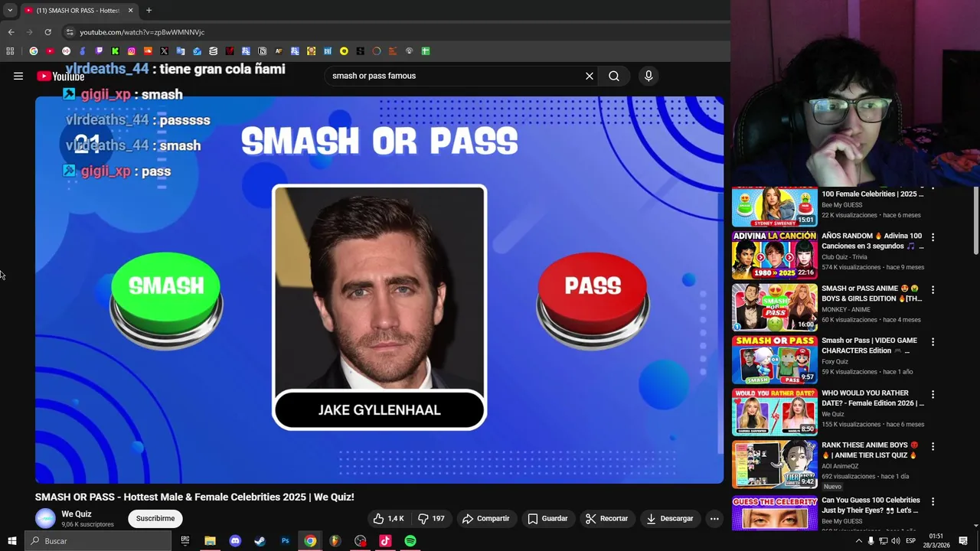This screenshot has height=551, width=980.
Task: Open options for 'Can You Guess 100 Celebrities' video
Action: click(x=933, y=501)
